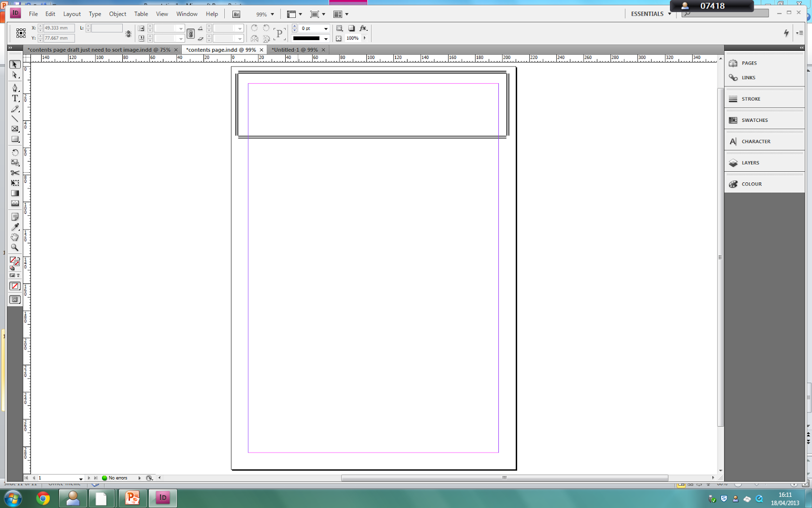
Task: Select the Scale tool
Action: tap(15, 163)
